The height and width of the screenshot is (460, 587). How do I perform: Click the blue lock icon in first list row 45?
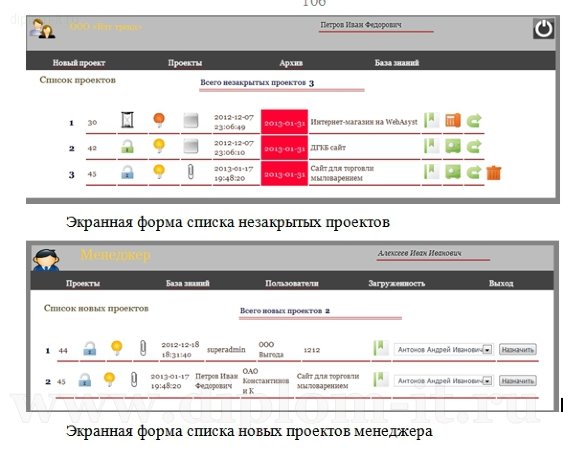(x=128, y=172)
